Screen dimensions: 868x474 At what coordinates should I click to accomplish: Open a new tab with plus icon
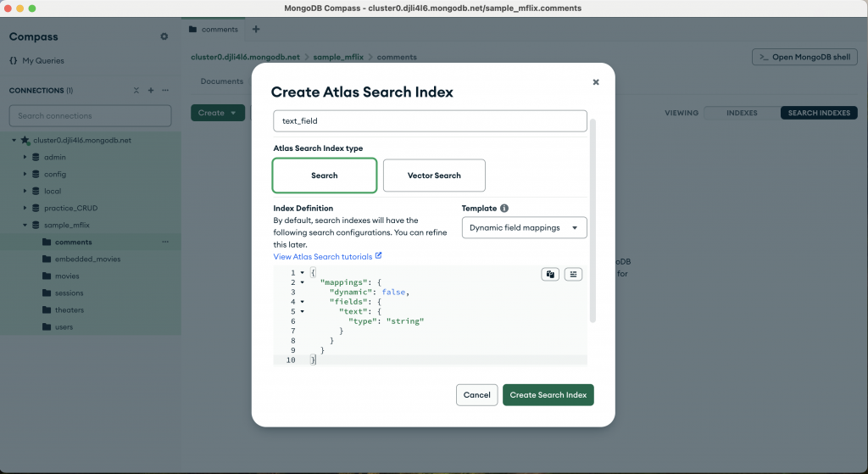pyautogui.click(x=256, y=30)
